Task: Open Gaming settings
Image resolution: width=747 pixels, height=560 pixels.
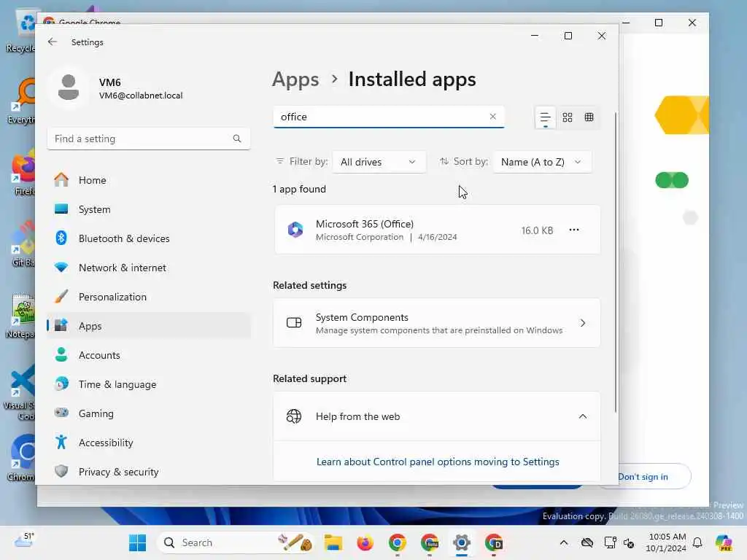Action: point(149,413)
